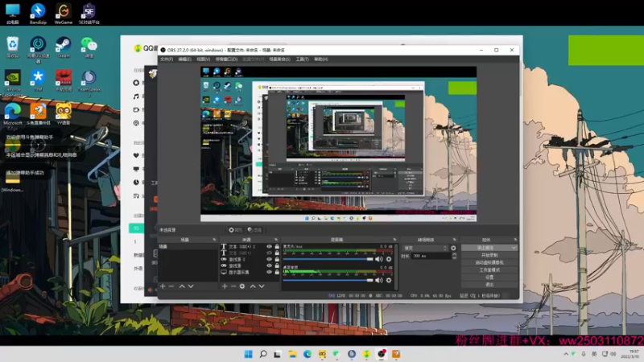Screen dimensions: 644x362
Task: Hide the 显示器采集 source
Action: pyautogui.click(x=270, y=272)
